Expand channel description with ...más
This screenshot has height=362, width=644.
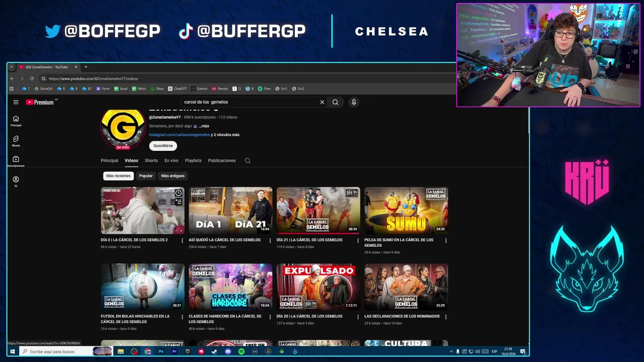click(204, 126)
